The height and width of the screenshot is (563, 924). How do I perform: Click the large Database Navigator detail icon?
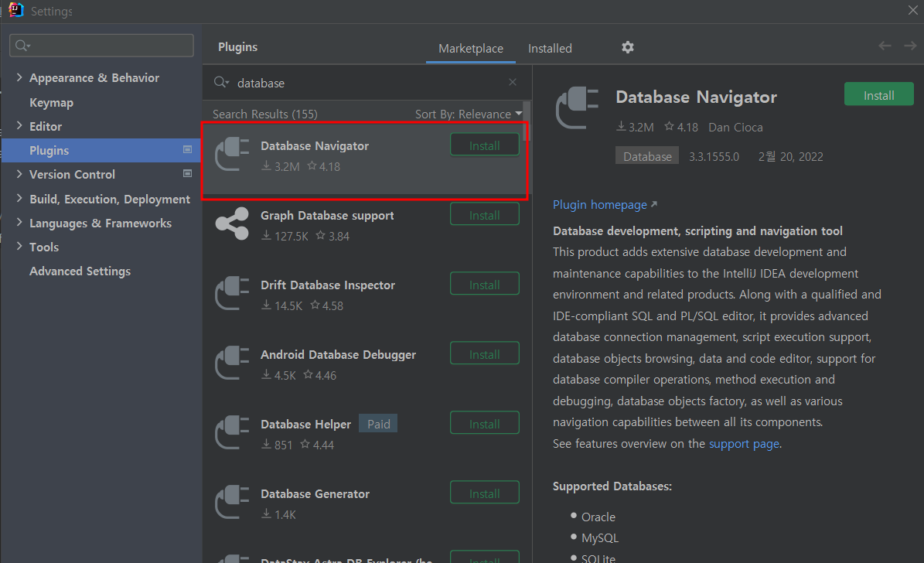(577, 108)
